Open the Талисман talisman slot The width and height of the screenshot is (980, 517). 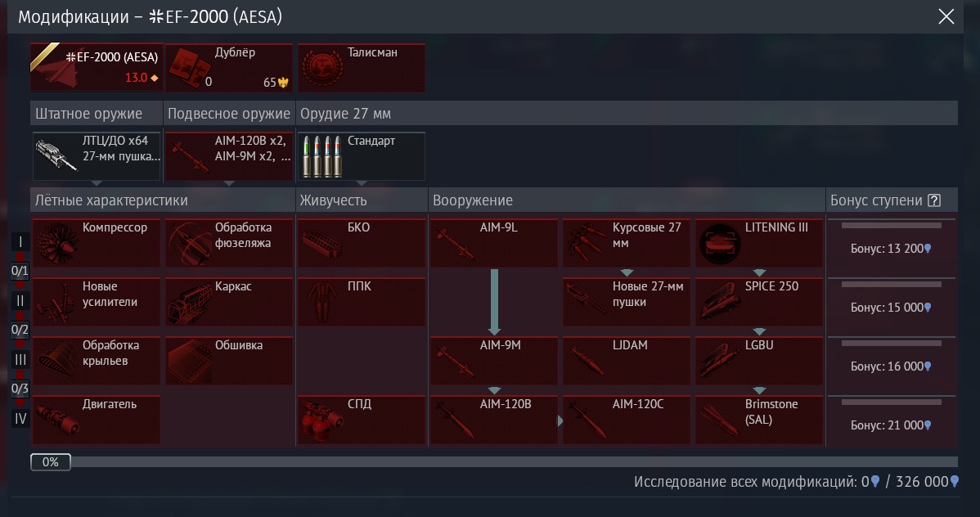[x=362, y=67]
